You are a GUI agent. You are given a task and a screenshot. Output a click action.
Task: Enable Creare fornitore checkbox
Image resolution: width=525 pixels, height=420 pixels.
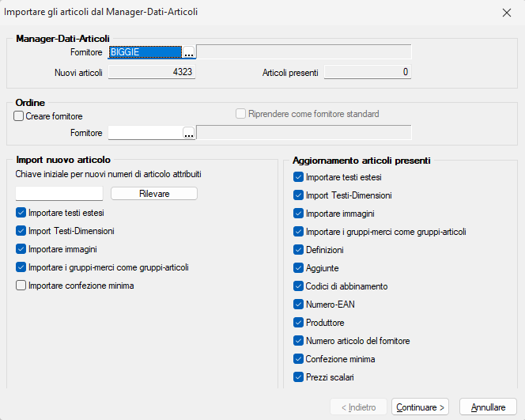click(x=19, y=116)
